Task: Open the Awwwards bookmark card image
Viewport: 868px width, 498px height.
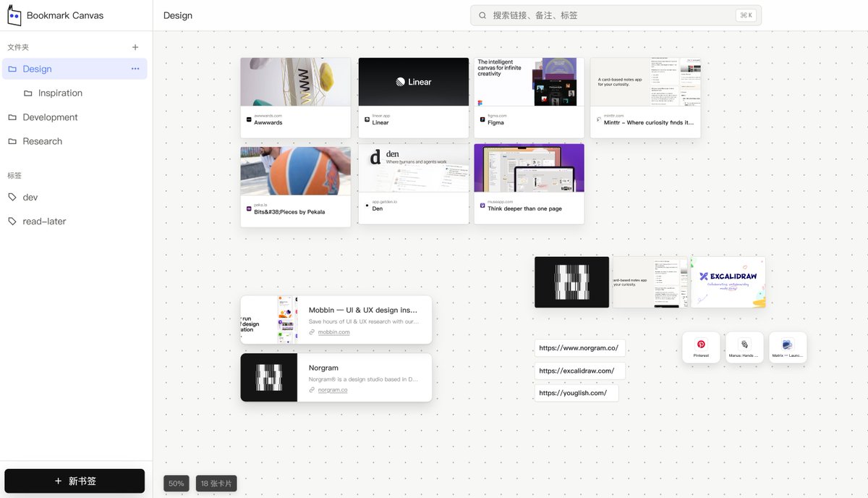Action: (x=296, y=82)
